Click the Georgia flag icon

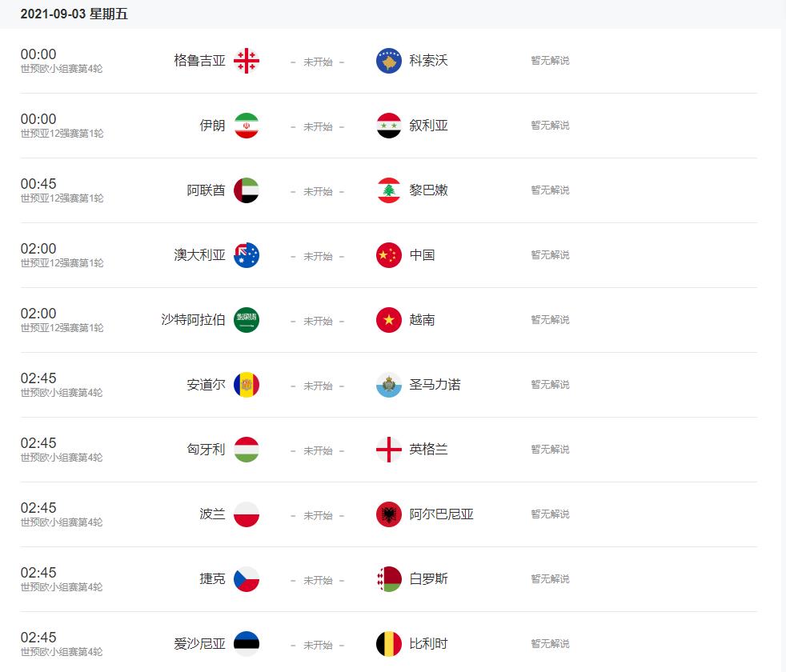[x=246, y=61]
